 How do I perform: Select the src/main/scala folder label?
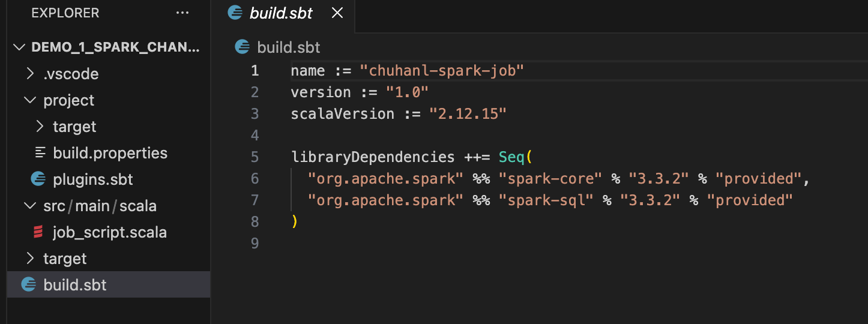click(100, 206)
